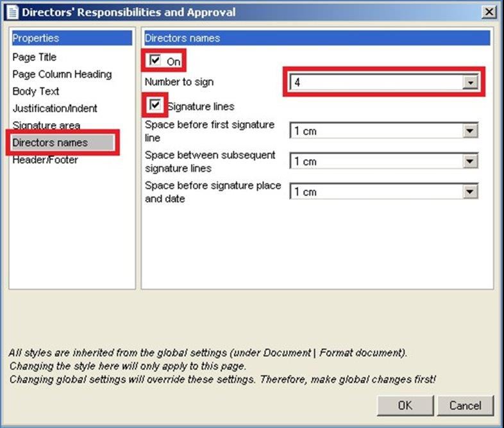Expand Space before signature place and date dropdown
This screenshot has height=428, width=504.
point(470,192)
